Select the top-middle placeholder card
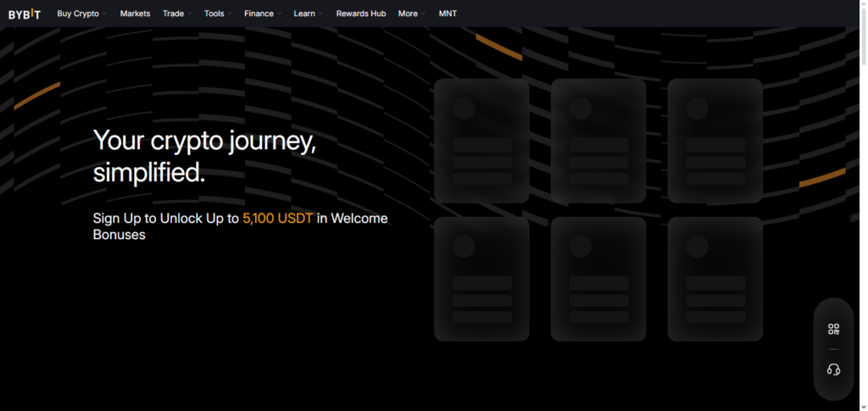Screen dimensions: 868x411 click(x=598, y=141)
